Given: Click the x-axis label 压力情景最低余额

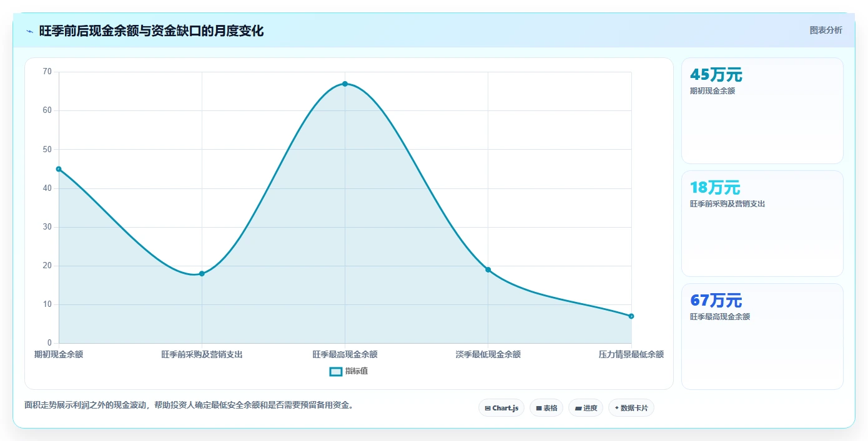Looking at the screenshot, I should coord(631,354).
